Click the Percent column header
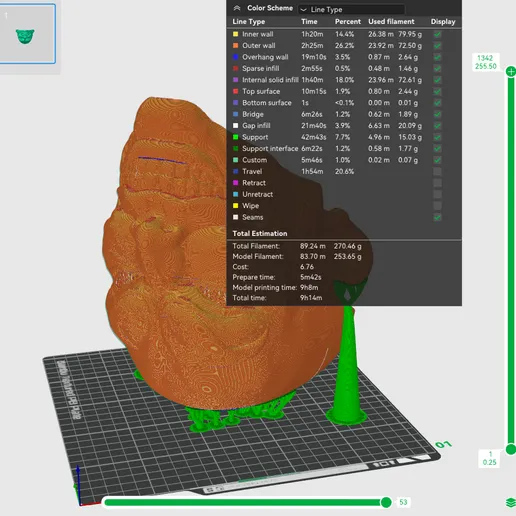 point(348,21)
